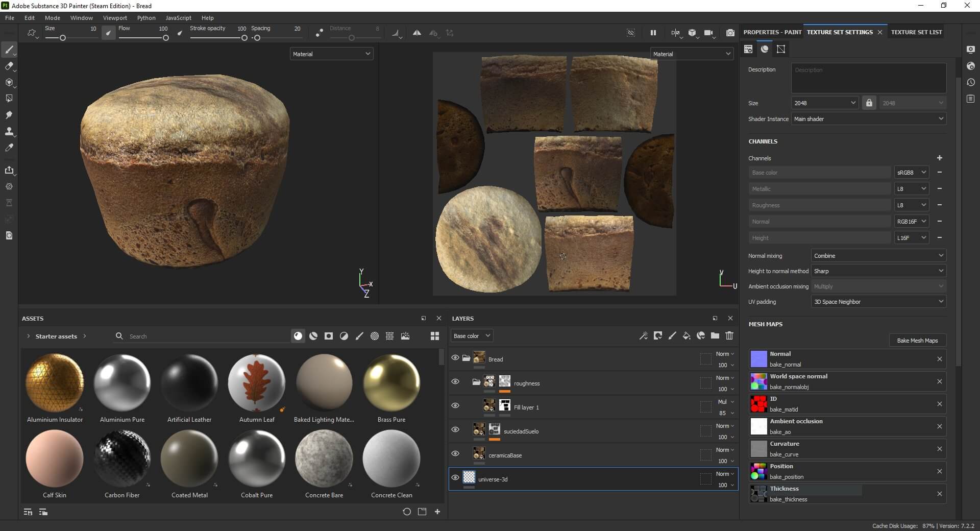Toggle visibility of suciedadSuelo layer
This screenshot has width=980, height=531.
coord(455,430)
